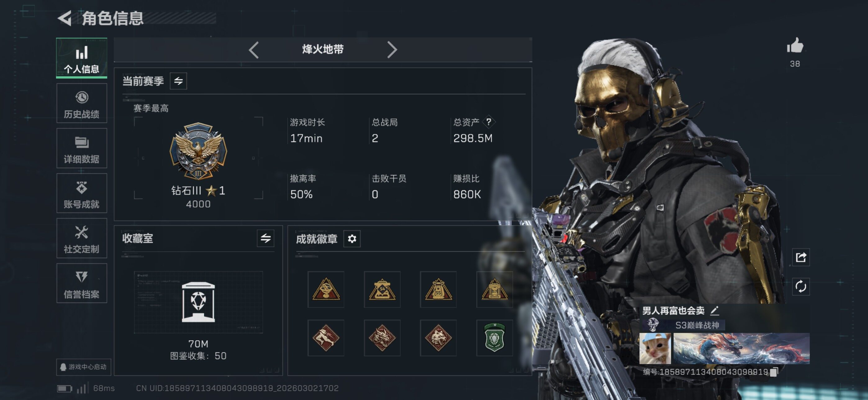868x400 pixels.
Task: Switch to the previous mode before 烽火地带
Action: [254, 50]
